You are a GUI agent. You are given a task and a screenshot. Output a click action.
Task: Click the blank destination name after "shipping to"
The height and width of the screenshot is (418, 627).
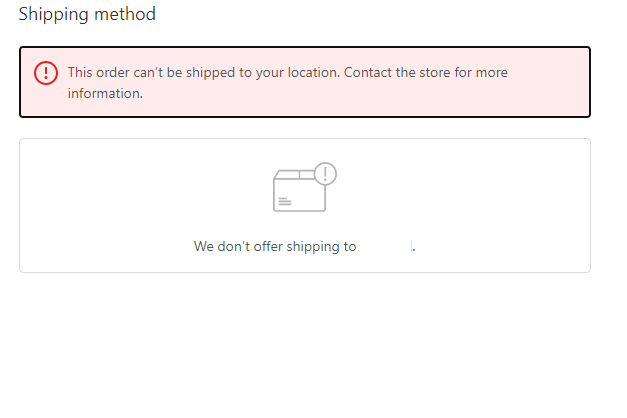click(385, 246)
